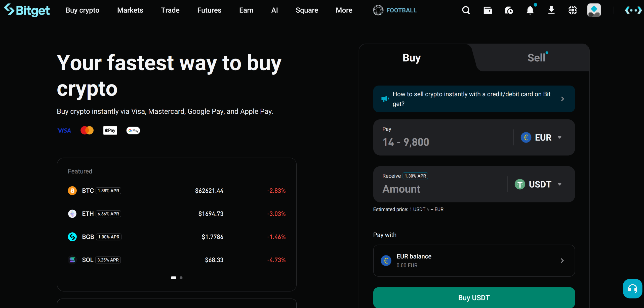The width and height of the screenshot is (644, 308).
Task: Click SOL price $68.33
Action: pyautogui.click(x=214, y=260)
